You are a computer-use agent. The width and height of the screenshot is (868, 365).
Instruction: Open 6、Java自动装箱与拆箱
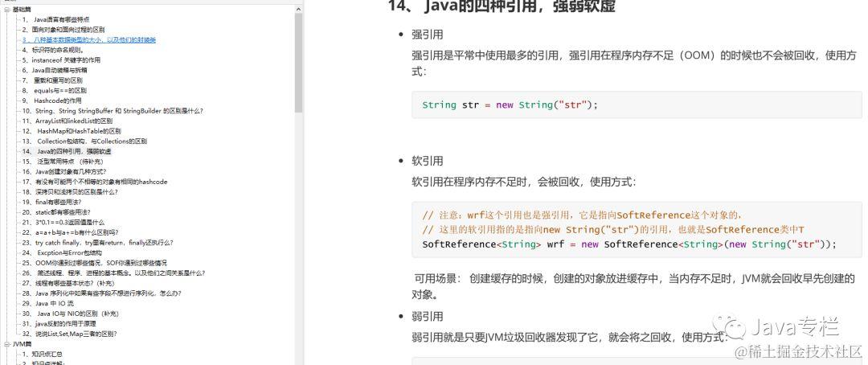55,70
